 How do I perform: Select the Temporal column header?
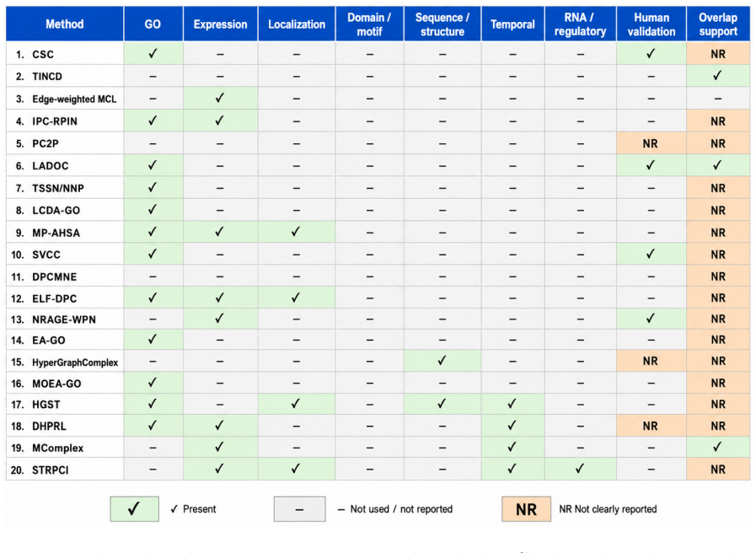tap(512, 24)
